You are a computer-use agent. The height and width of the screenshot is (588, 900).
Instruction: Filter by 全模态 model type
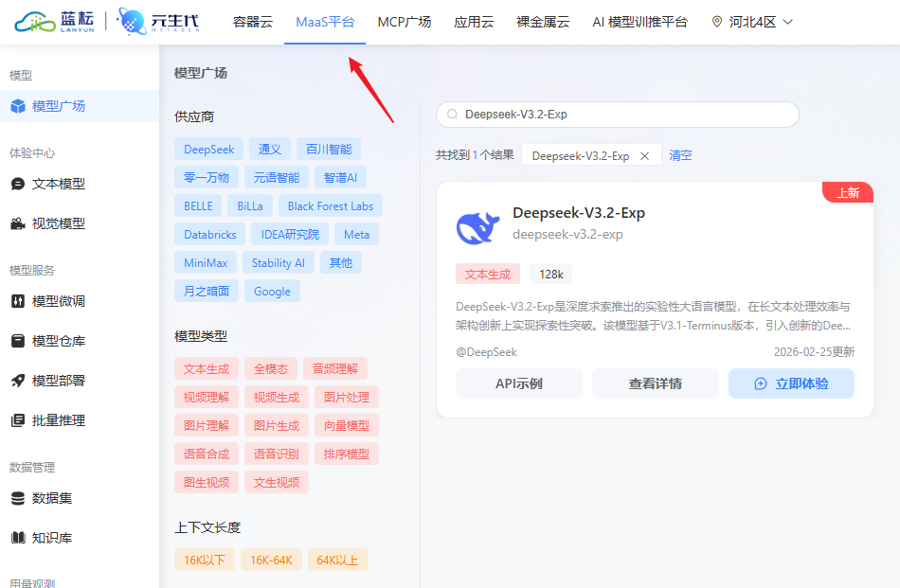pyautogui.click(x=271, y=369)
